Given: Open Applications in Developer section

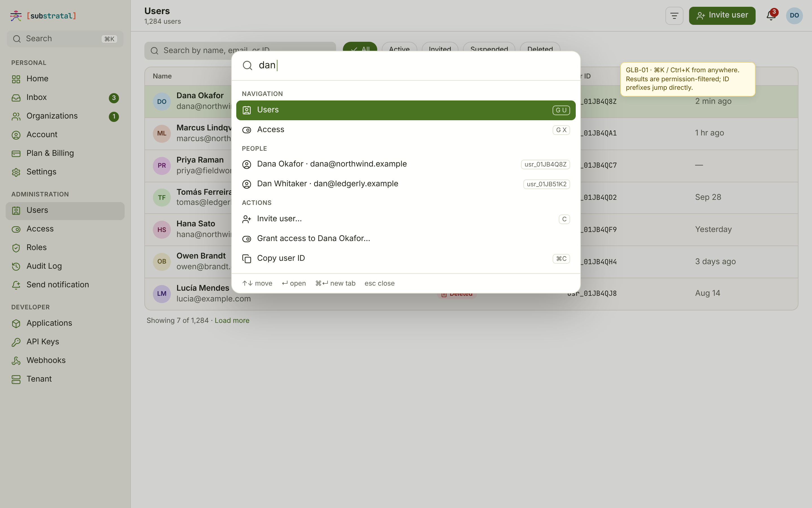Looking at the screenshot, I should [65, 323].
